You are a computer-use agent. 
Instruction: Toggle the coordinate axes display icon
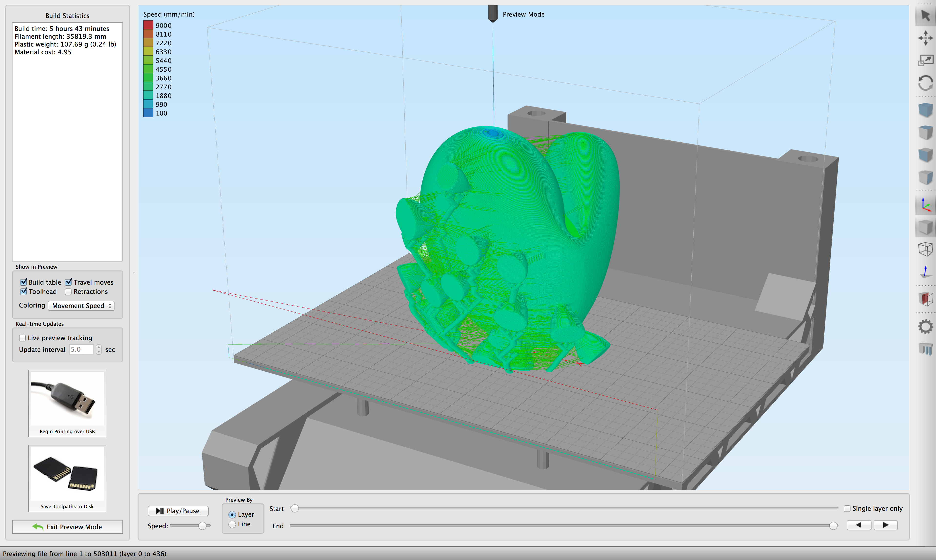926,205
